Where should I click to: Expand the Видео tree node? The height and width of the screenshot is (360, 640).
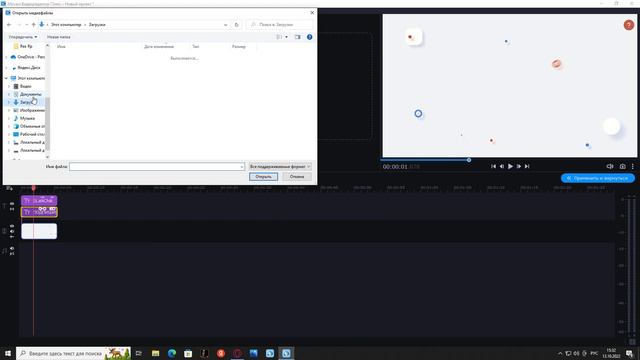(9, 87)
